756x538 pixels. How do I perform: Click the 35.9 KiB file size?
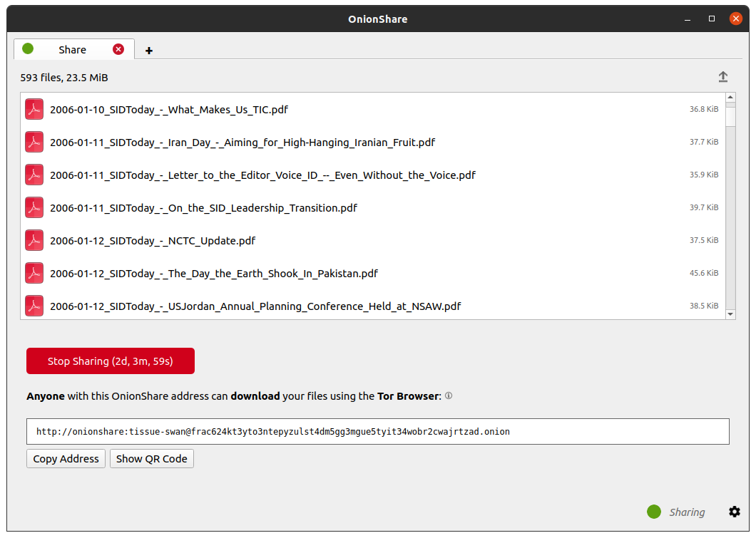coord(703,175)
